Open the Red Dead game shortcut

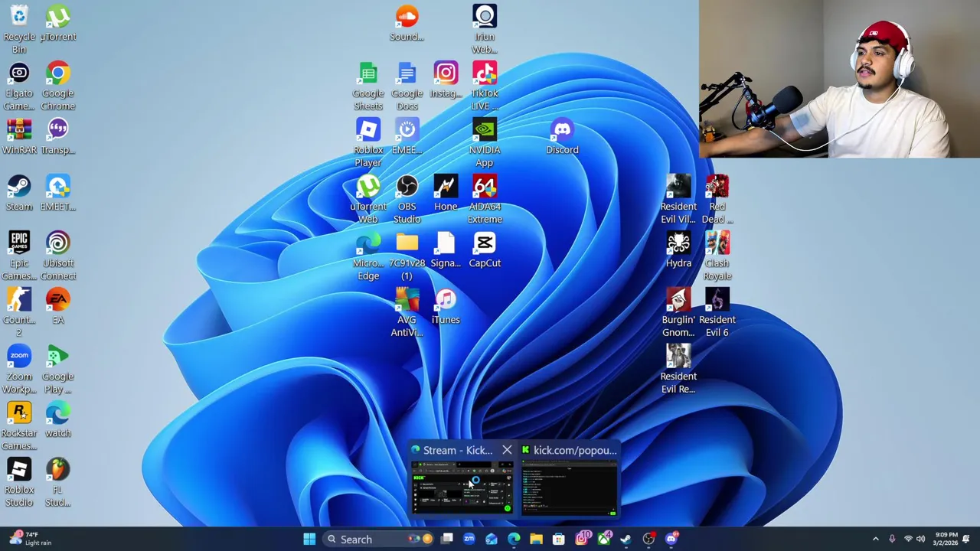pos(717,199)
